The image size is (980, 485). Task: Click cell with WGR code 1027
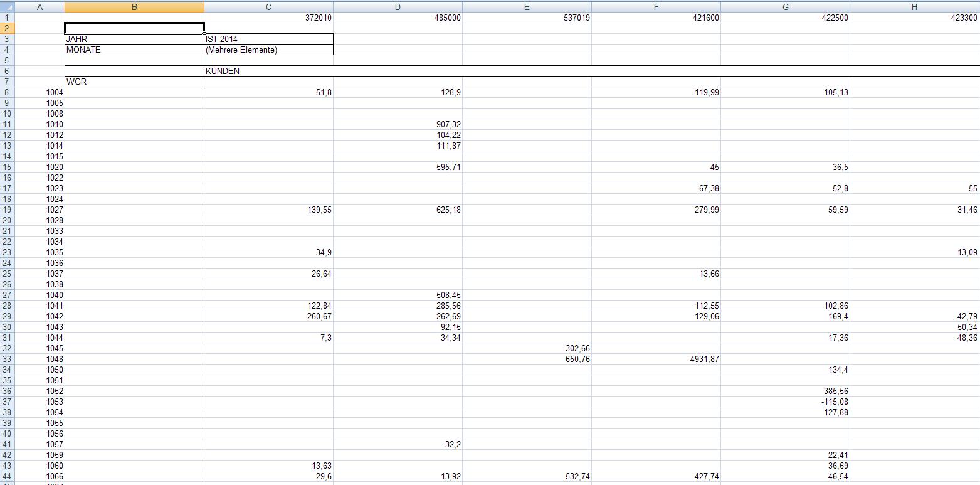[40, 210]
